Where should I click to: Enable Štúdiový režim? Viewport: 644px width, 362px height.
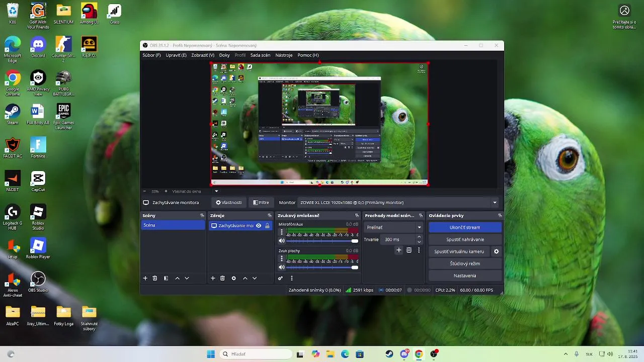click(x=465, y=263)
